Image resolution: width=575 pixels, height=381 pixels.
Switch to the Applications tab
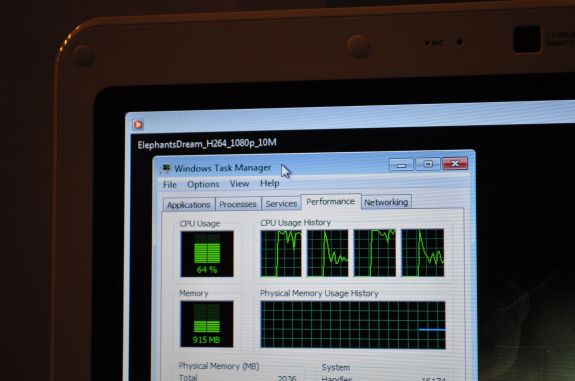point(189,204)
